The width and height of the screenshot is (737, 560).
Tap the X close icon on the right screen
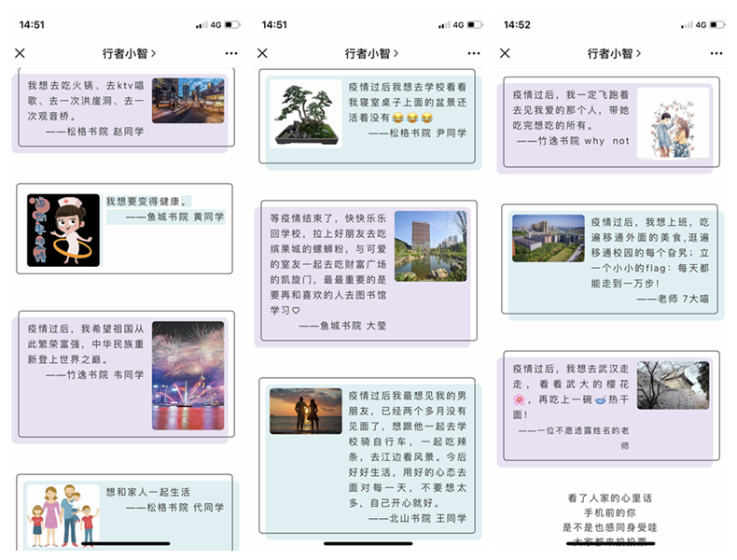click(x=505, y=54)
